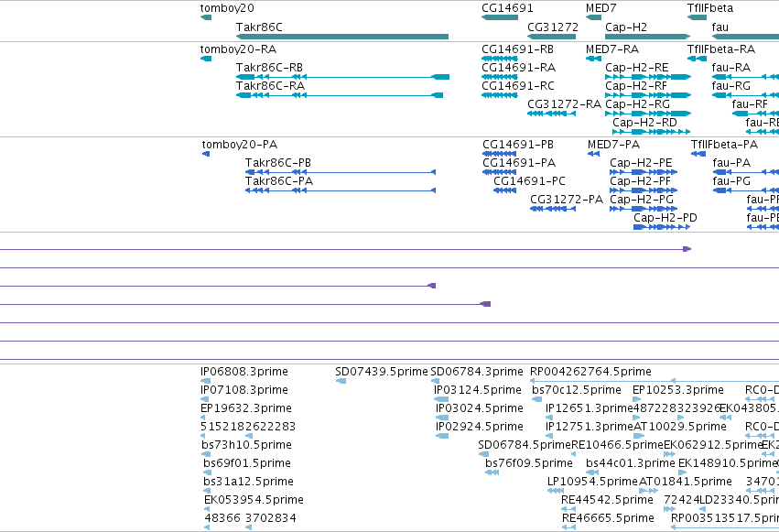The image size is (779, 532).
Task: Click the Takr86C-RB transcript label
Action: pyautogui.click(x=269, y=68)
